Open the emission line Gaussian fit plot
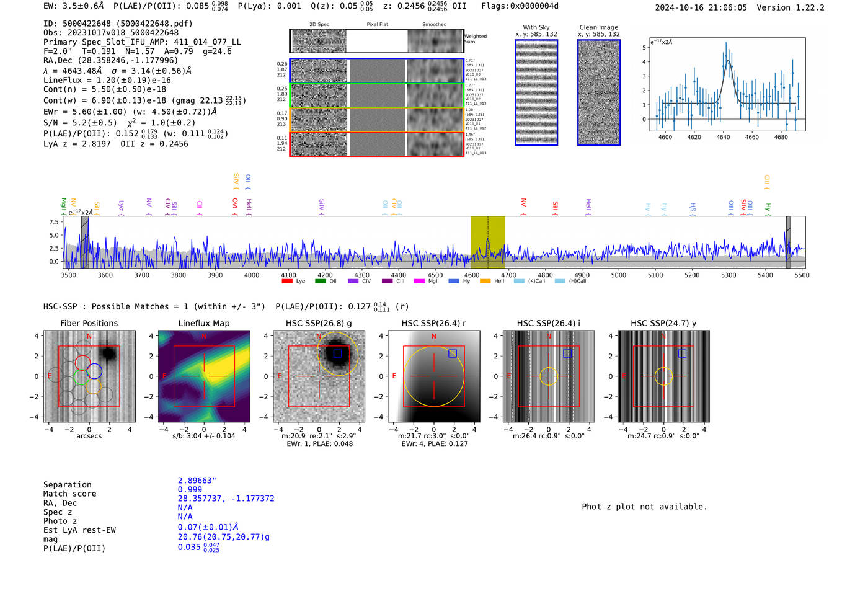 coord(727,84)
